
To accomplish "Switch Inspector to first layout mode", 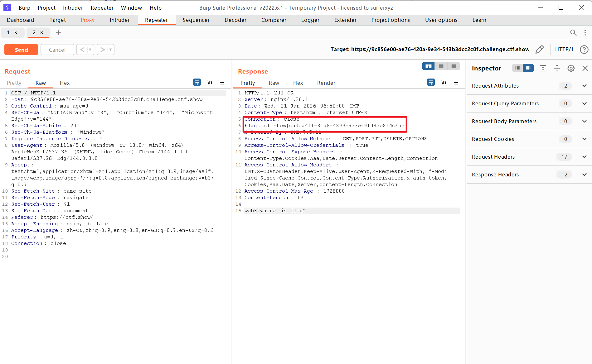I will point(517,68).
